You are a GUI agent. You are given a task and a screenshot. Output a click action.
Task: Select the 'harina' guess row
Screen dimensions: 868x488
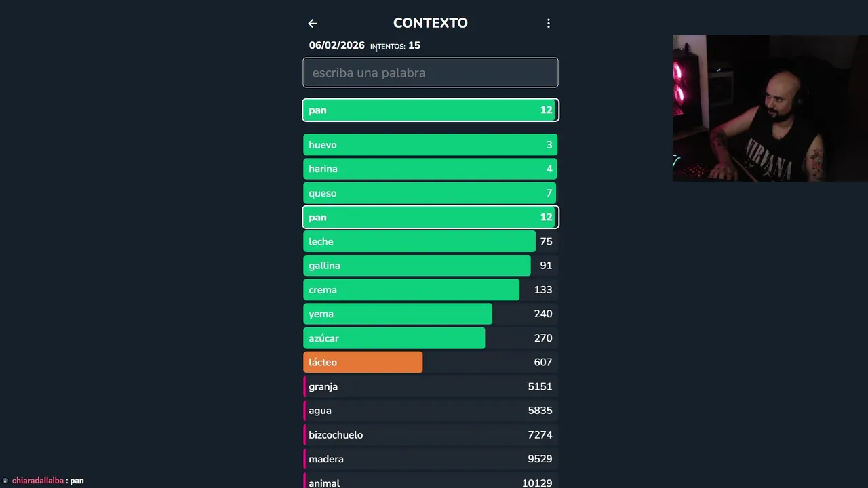tap(431, 169)
